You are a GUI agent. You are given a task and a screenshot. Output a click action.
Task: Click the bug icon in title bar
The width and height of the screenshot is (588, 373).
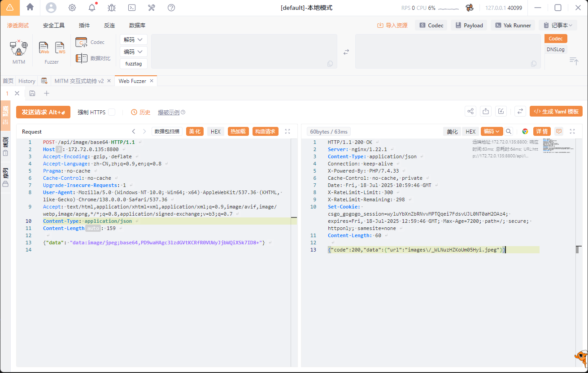click(112, 8)
